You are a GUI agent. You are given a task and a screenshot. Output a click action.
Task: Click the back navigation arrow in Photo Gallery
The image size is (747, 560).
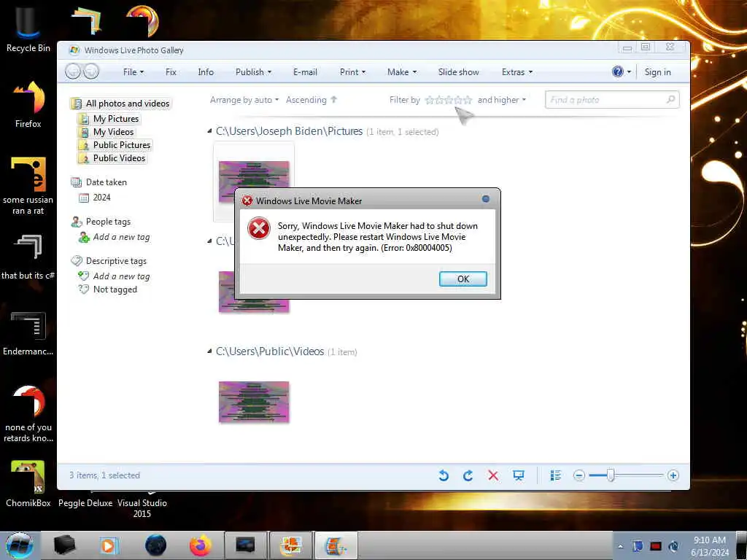(73, 71)
